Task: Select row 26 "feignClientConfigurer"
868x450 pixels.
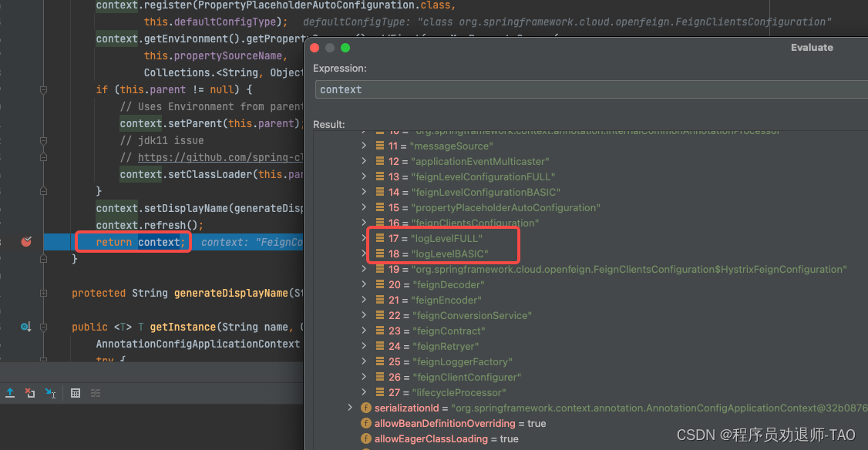Action: pos(455,378)
